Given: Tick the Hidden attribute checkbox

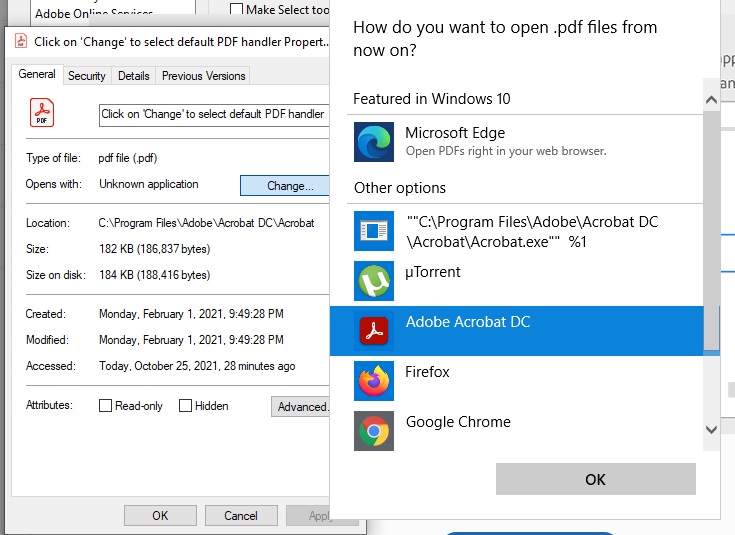Looking at the screenshot, I should pos(186,406).
